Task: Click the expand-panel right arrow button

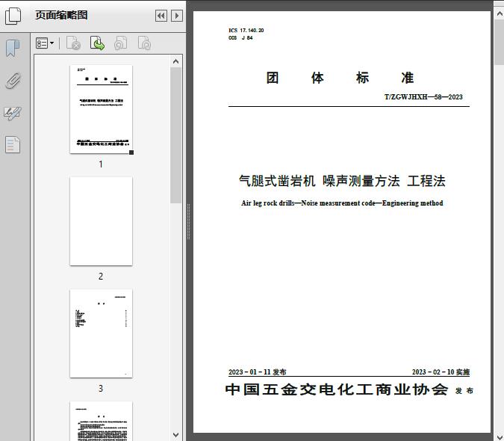Action: [177, 16]
